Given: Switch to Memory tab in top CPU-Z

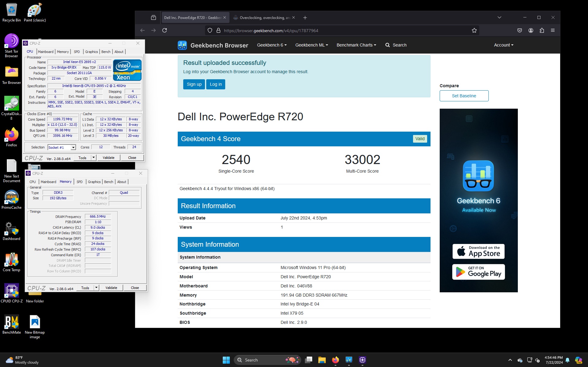Looking at the screenshot, I should [63, 52].
